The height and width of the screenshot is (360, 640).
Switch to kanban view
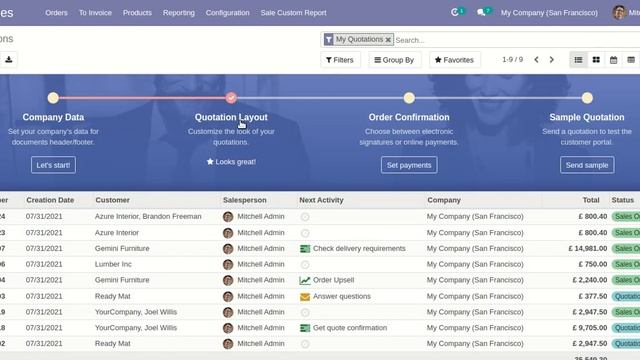pyautogui.click(x=596, y=60)
